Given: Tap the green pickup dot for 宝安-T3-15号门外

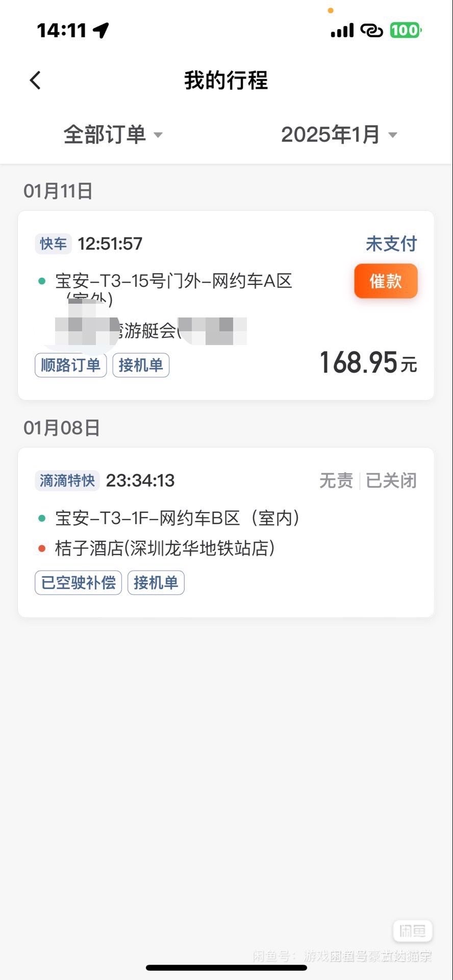Looking at the screenshot, I should 42,281.
